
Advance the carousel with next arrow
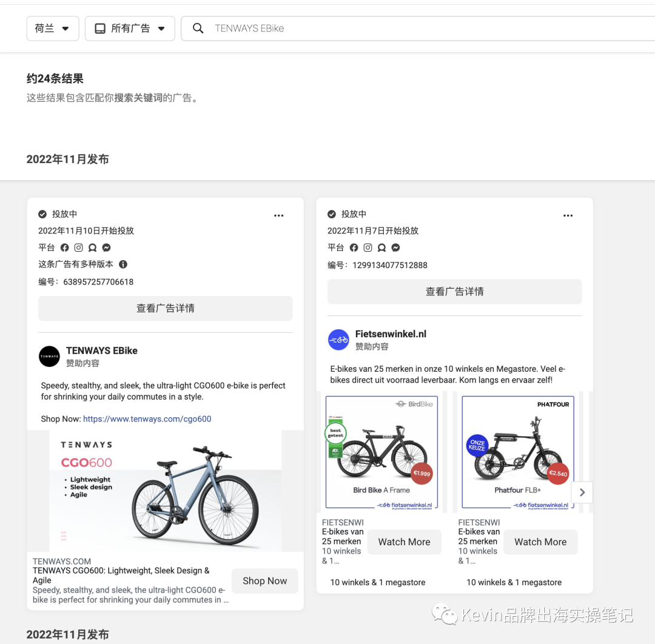582,492
